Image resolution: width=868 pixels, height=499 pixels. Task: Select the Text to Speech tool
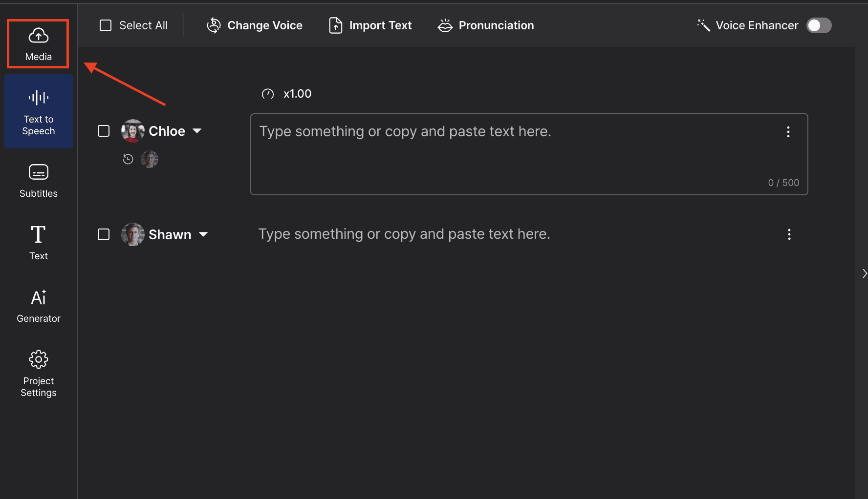point(38,111)
